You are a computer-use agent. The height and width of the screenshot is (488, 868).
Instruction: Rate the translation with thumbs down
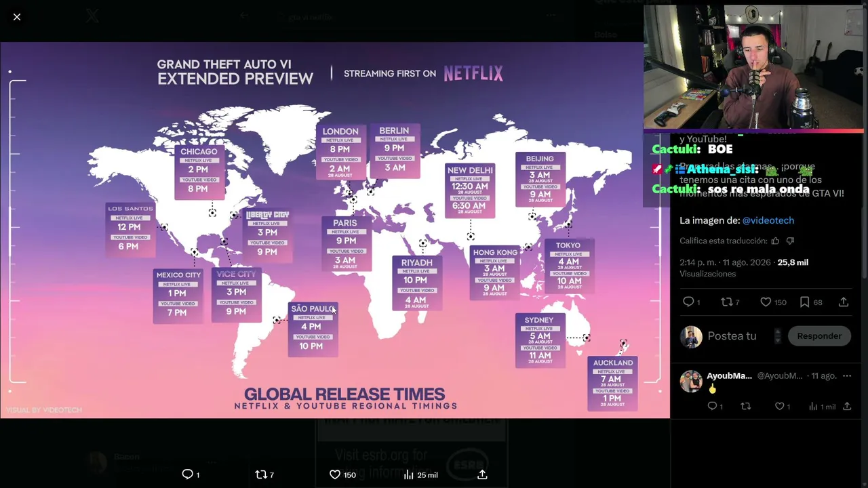tap(790, 241)
